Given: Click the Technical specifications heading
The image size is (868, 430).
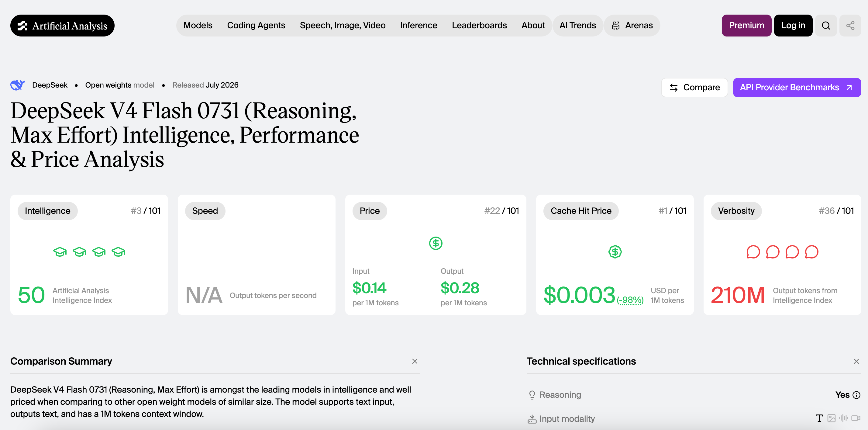Looking at the screenshot, I should [581, 361].
